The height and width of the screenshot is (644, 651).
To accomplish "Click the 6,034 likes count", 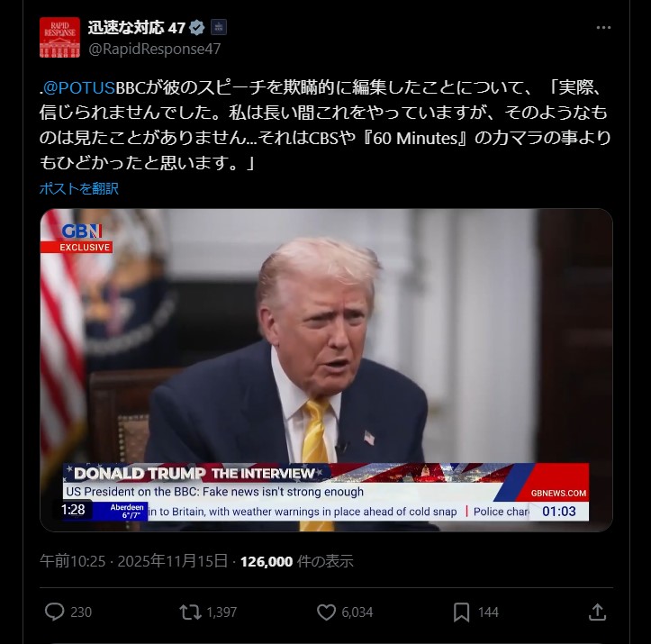I will click(357, 612).
